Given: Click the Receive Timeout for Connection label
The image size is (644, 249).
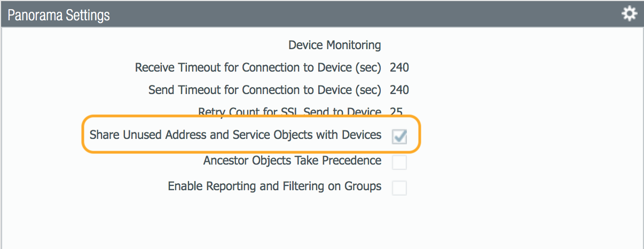Looking at the screenshot, I should point(258,68).
